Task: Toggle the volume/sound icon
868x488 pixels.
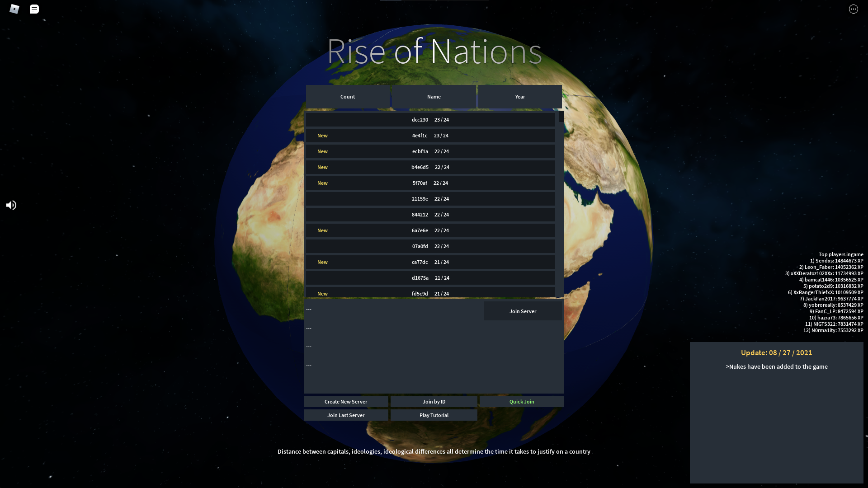Action: point(11,205)
